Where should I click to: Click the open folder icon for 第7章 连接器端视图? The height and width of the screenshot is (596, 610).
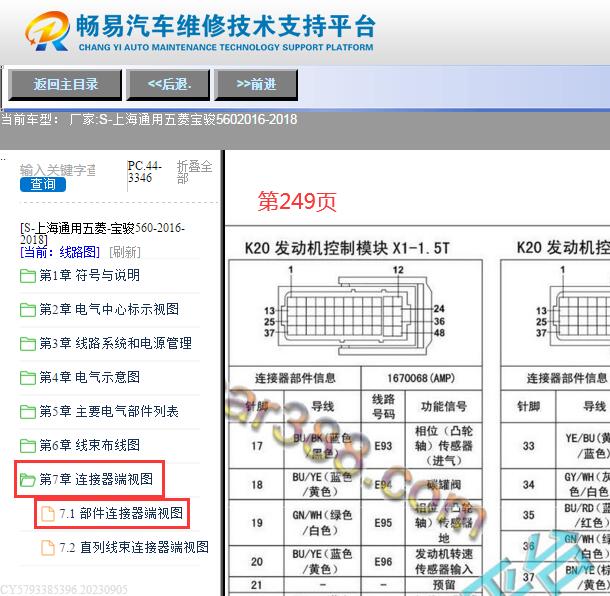pyautogui.click(x=28, y=480)
